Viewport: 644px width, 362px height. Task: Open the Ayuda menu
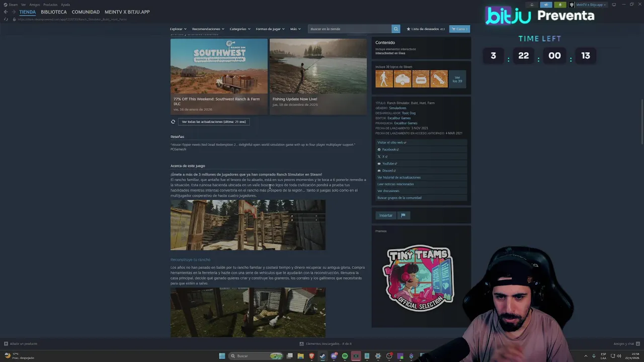65,5
